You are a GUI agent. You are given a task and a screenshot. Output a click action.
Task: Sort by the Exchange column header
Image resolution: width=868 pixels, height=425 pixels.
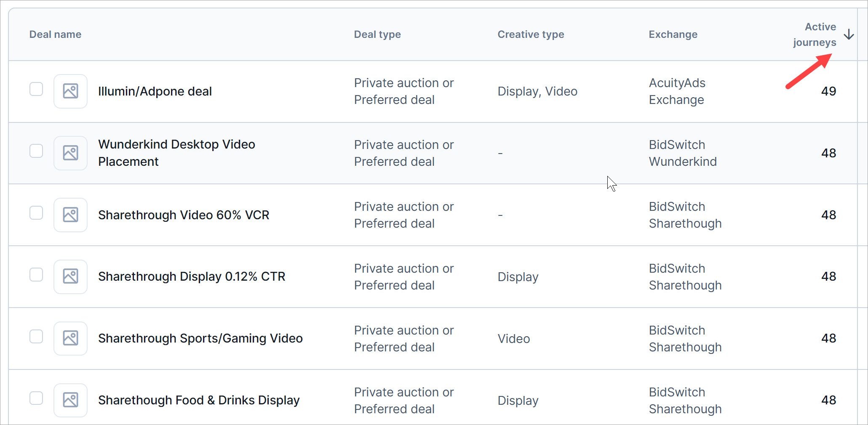pos(673,35)
